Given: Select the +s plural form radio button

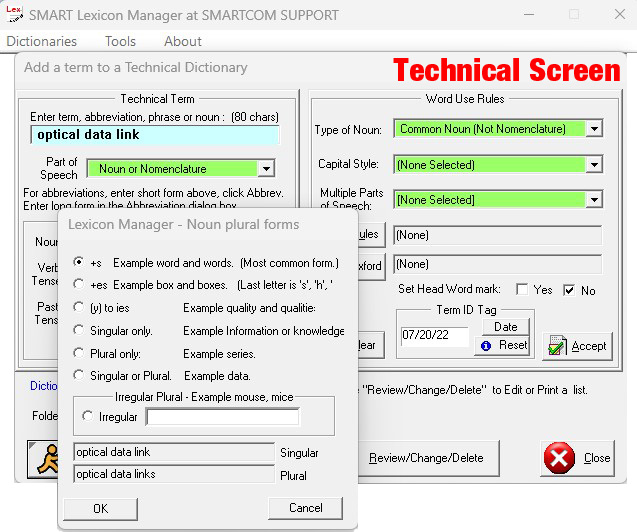Looking at the screenshot, I should click(79, 262).
